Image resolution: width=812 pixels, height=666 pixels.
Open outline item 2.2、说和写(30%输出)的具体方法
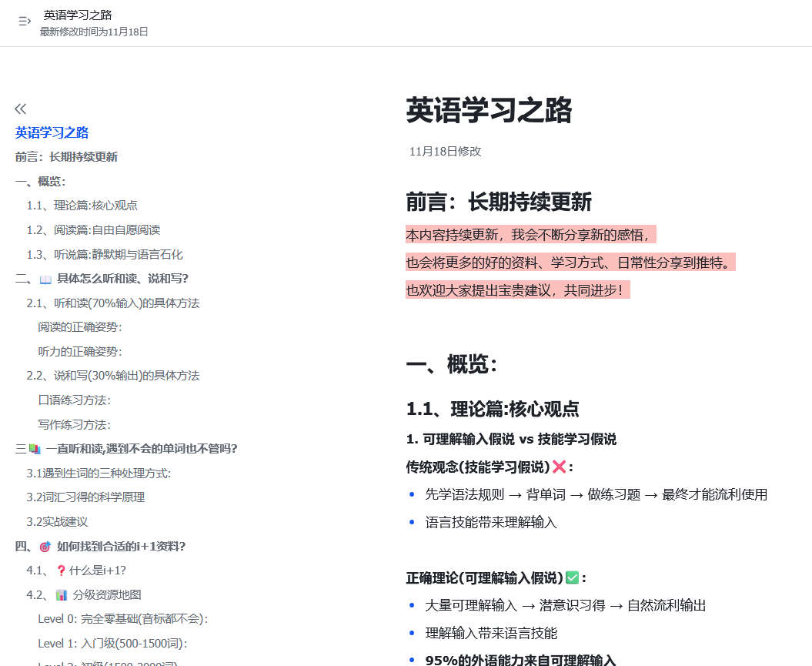[x=113, y=376]
